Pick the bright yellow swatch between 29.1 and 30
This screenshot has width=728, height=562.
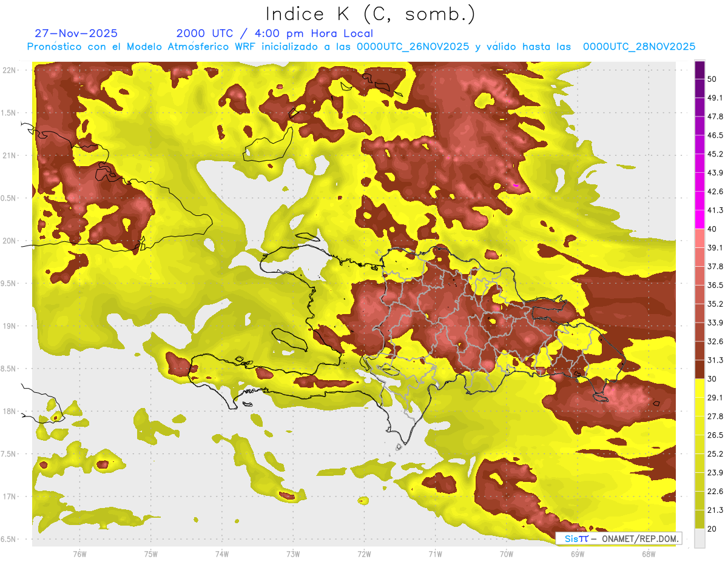click(699, 389)
